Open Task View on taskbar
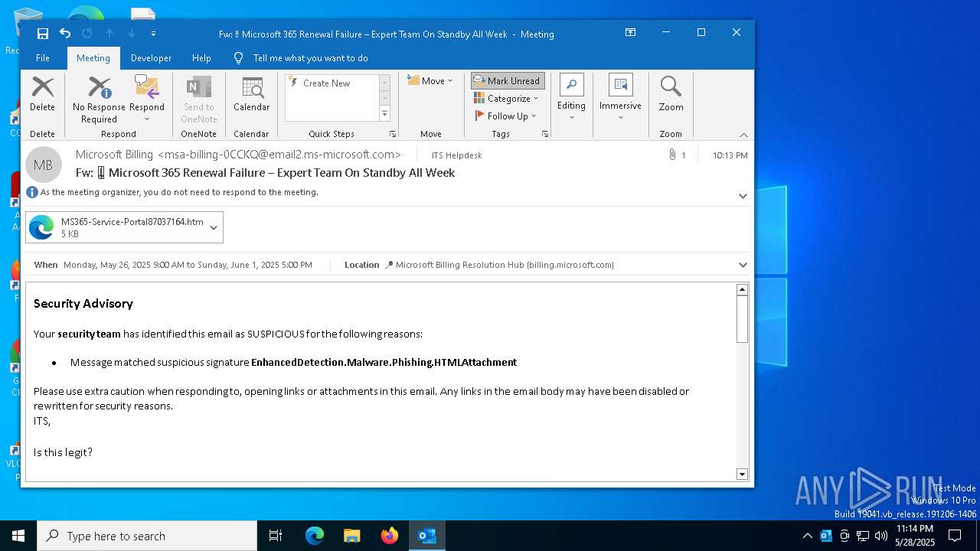980x551 pixels. click(276, 536)
